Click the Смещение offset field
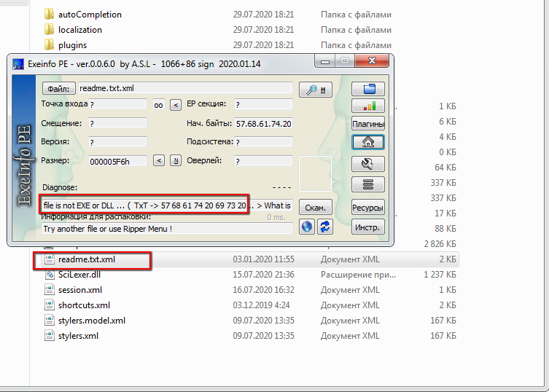This screenshot has width=549, height=392. (117, 123)
